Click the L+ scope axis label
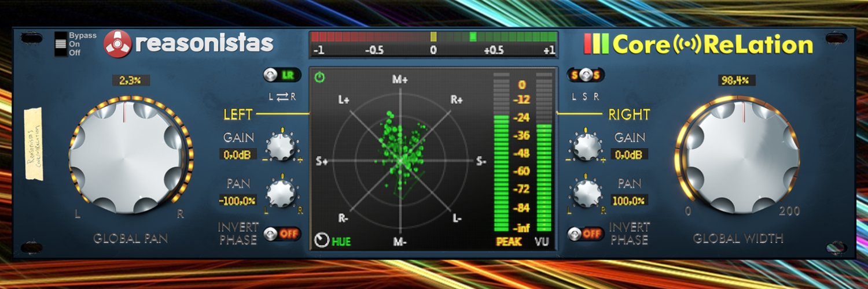 [x=344, y=99]
